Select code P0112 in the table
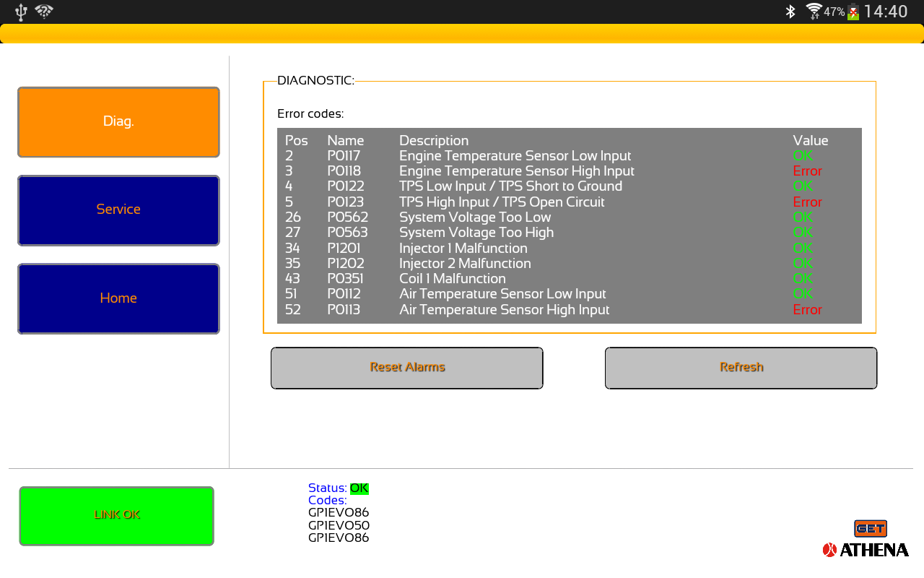The width and height of the screenshot is (924, 578). 344,294
